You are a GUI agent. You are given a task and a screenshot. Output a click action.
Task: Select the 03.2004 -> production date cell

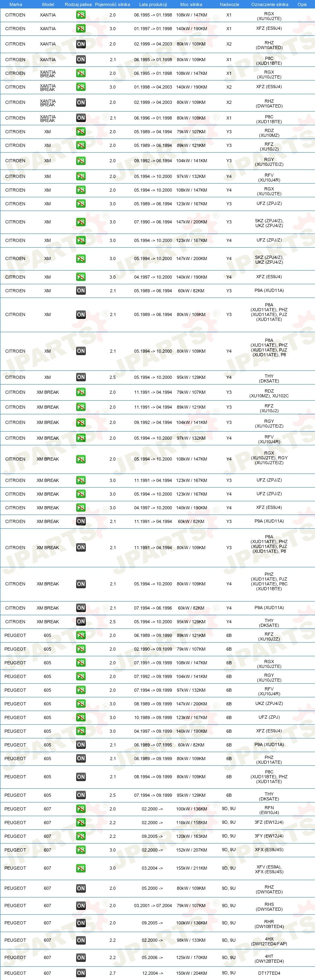153,868
